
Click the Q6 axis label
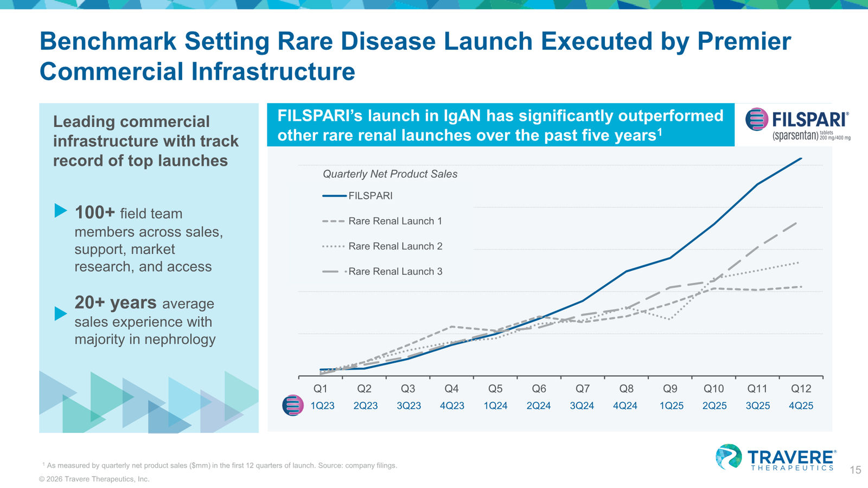click(x=539, y=389)
